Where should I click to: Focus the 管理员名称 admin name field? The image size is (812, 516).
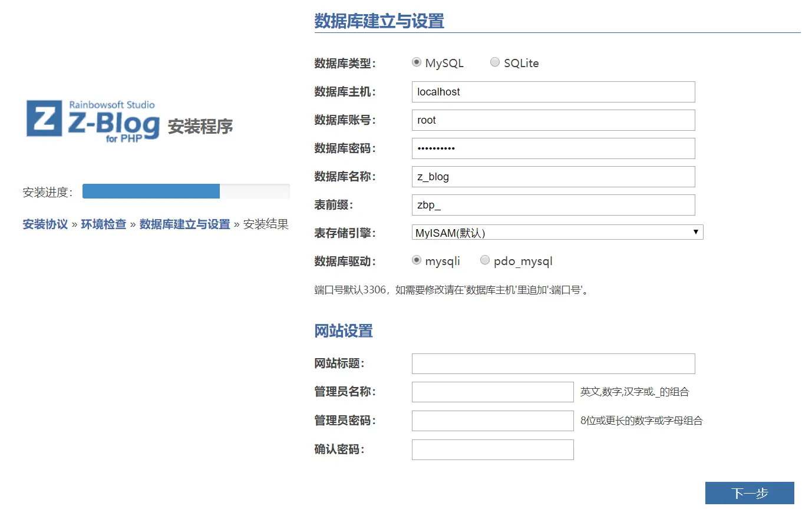point(493,392)
